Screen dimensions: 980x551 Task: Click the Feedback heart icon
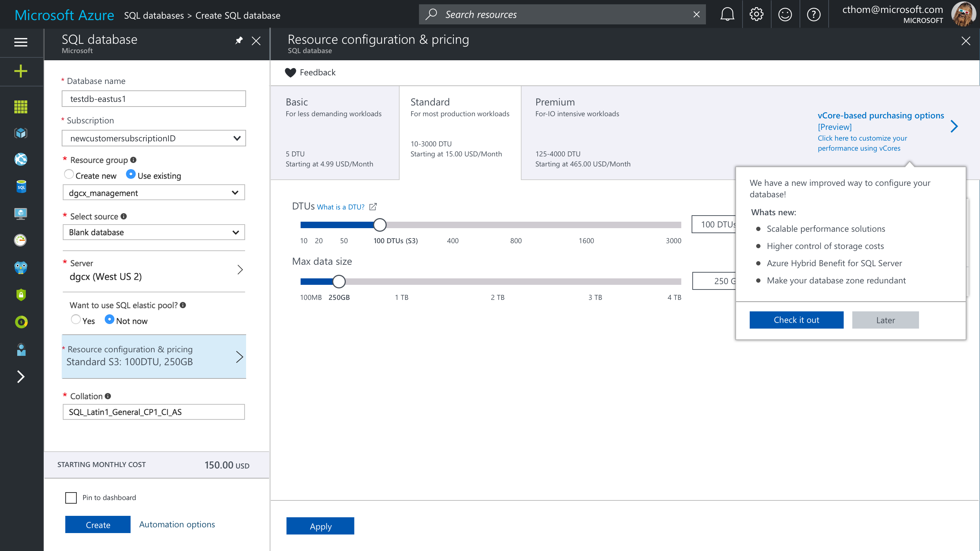[290, 72]
